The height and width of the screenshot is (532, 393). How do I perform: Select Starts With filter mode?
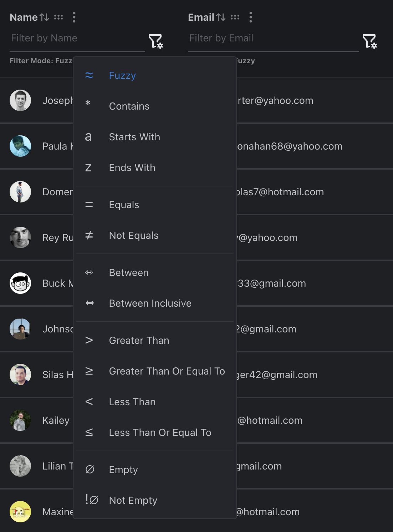click(x=134, y=137)
